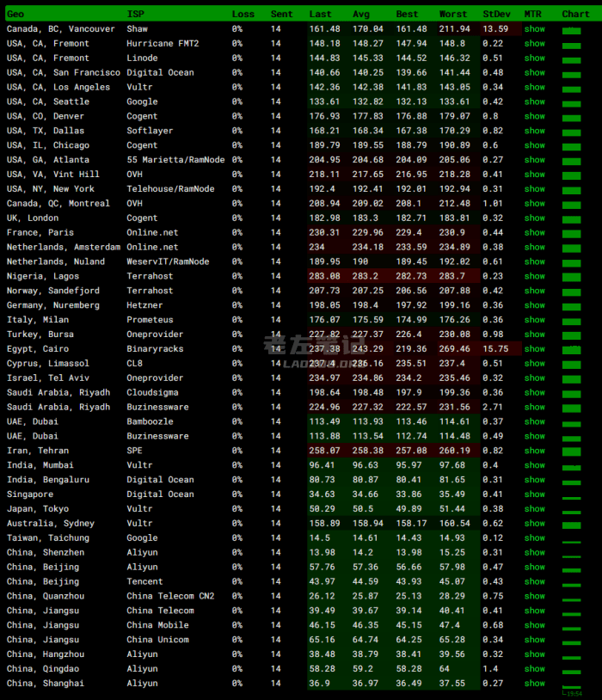Open show link for Cyprus Limassol CL8
The image size is (602, 700).
pyautogui.click(x=535, y=364)
